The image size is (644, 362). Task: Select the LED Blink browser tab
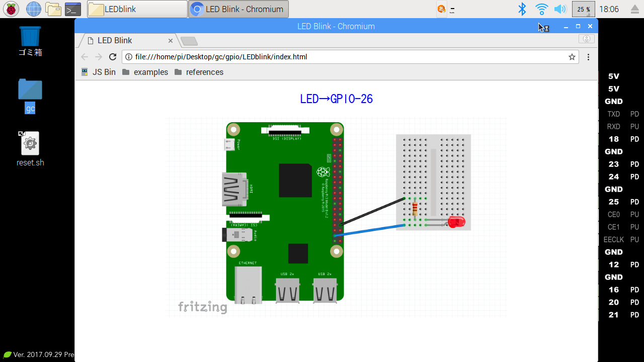(121, 41)
